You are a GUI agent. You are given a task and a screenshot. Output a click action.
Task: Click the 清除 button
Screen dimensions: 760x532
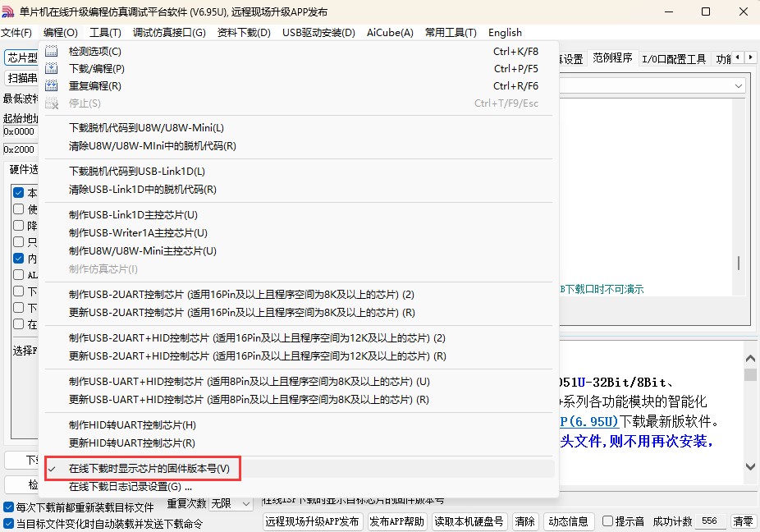[x=524, y=521]
